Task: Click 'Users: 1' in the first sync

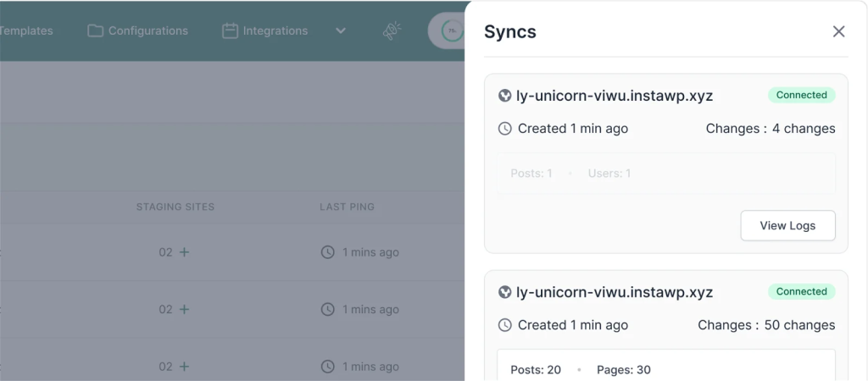Action: (609, 174)
